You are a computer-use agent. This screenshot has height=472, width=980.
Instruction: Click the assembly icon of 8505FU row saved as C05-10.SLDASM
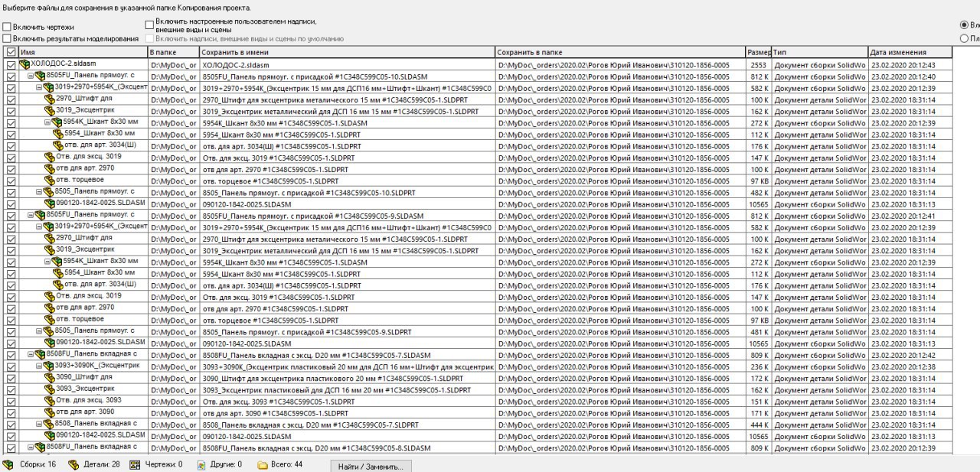tap(41, 76)
